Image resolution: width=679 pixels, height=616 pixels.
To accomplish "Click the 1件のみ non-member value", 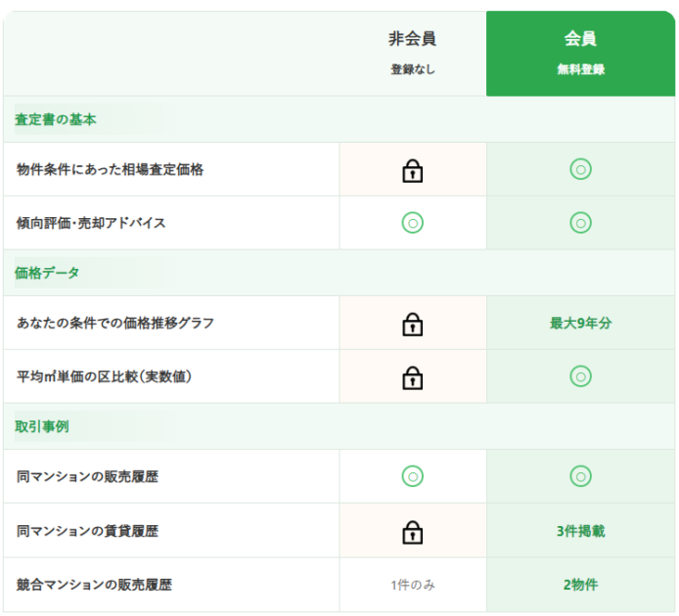I will [413, 585].
